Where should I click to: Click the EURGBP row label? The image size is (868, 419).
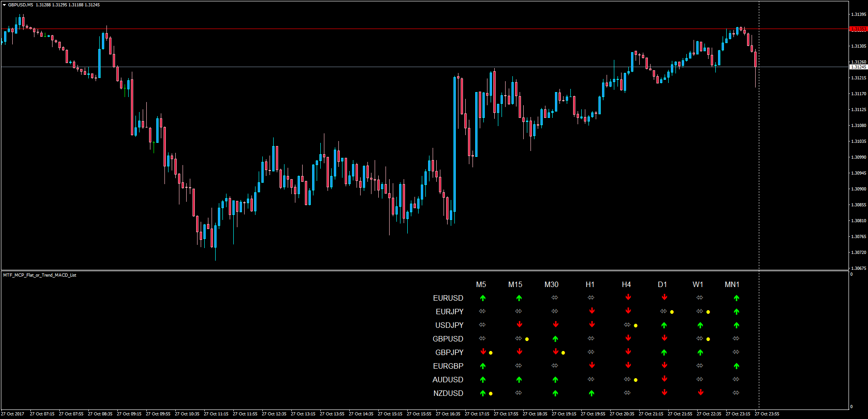pyautogui.click(x=448, y=366)
